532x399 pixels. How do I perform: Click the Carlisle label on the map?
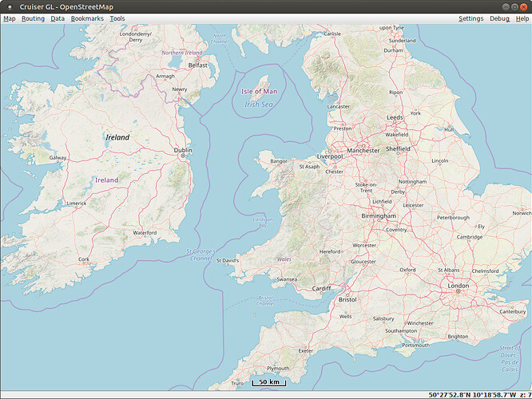coord(332,34)
